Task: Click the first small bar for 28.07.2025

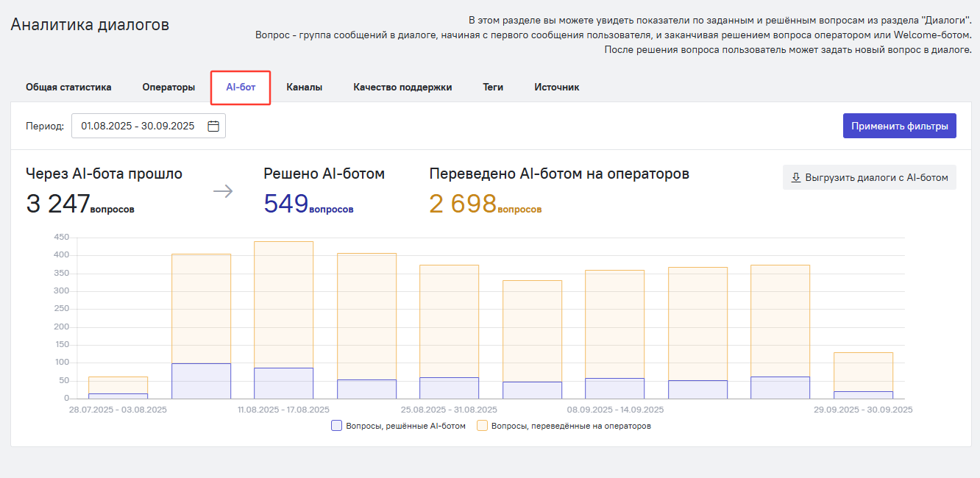Action: 118,388
